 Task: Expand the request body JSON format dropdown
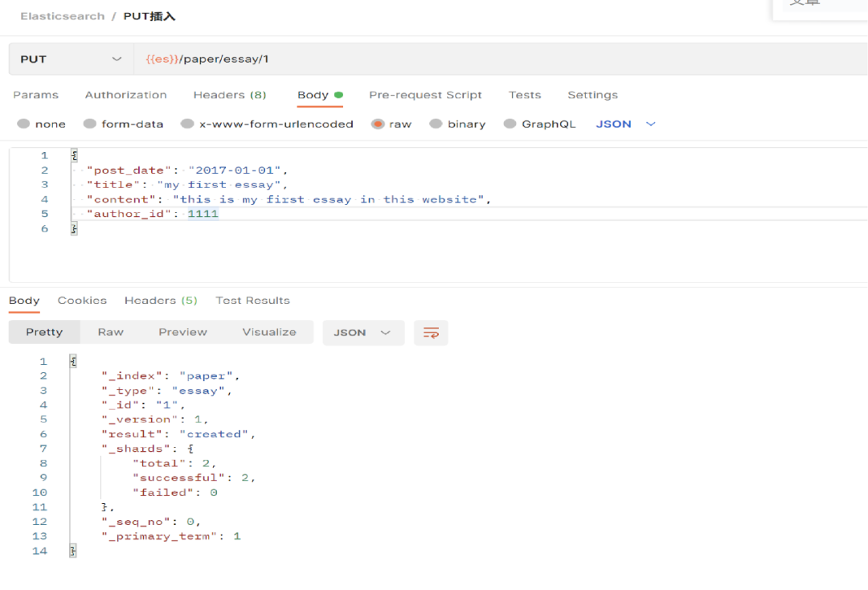625,124
